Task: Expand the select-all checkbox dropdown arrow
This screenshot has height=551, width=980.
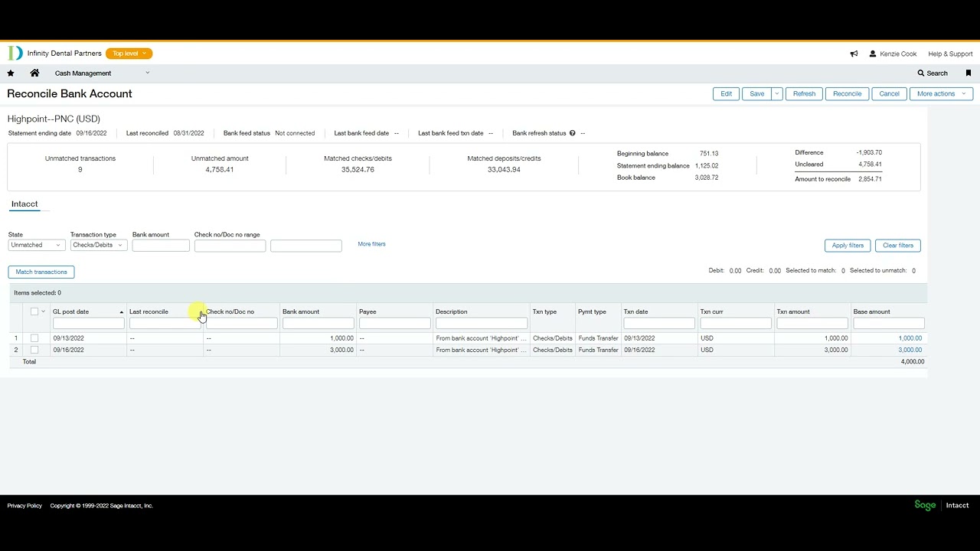Action: (x=43, y=311)
